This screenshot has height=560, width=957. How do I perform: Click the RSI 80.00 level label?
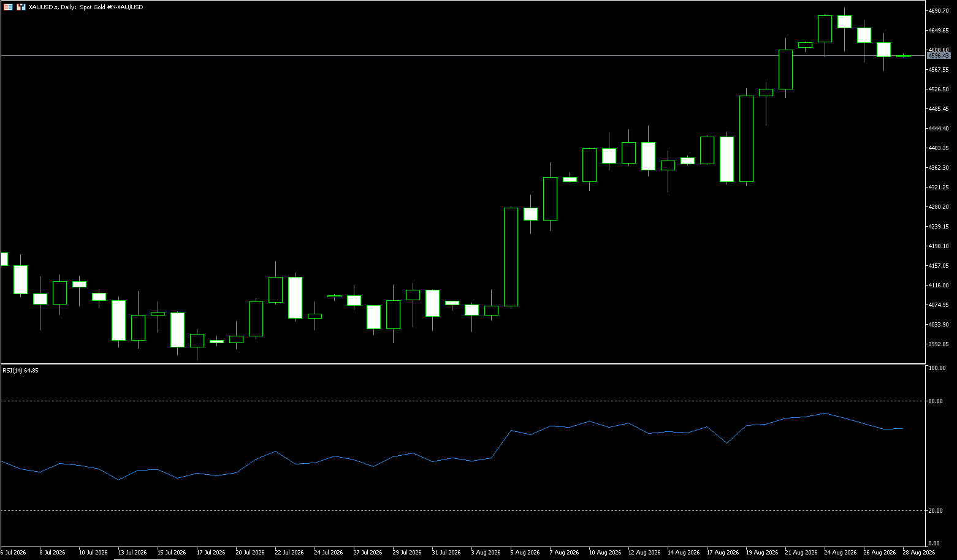point(936,401)
